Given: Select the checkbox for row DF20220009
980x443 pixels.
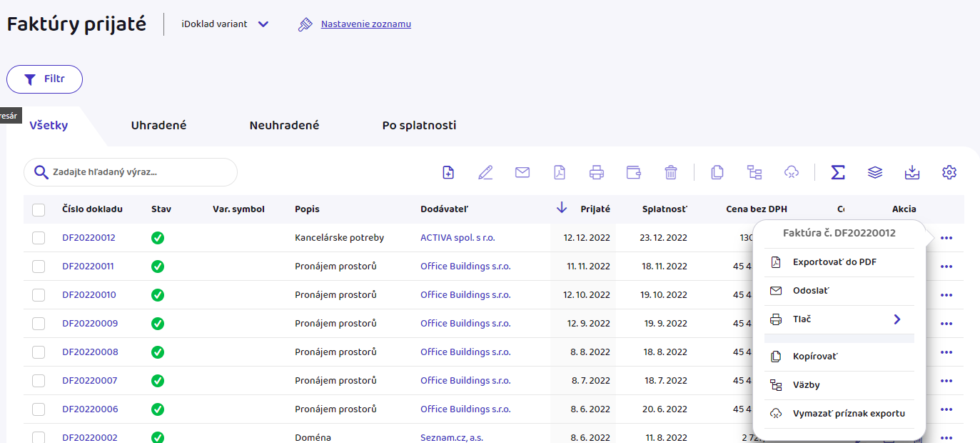Looking at the screenshot, I should (x=39, y=324).
